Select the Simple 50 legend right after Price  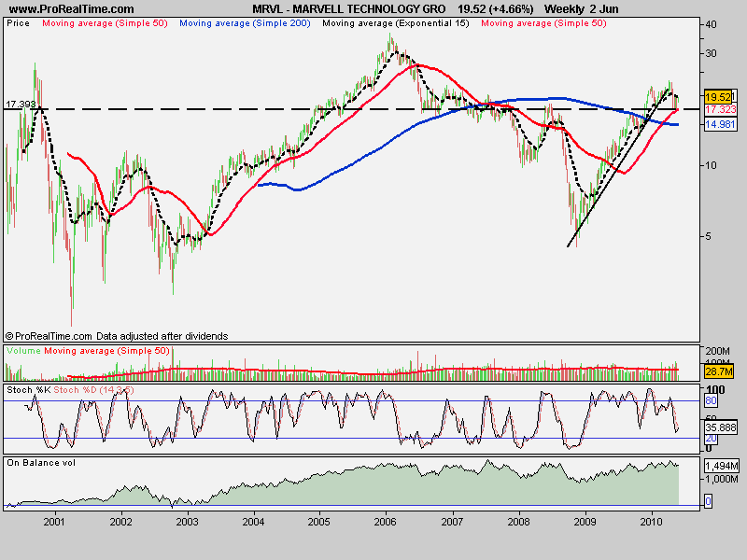(x=105, y=23)
